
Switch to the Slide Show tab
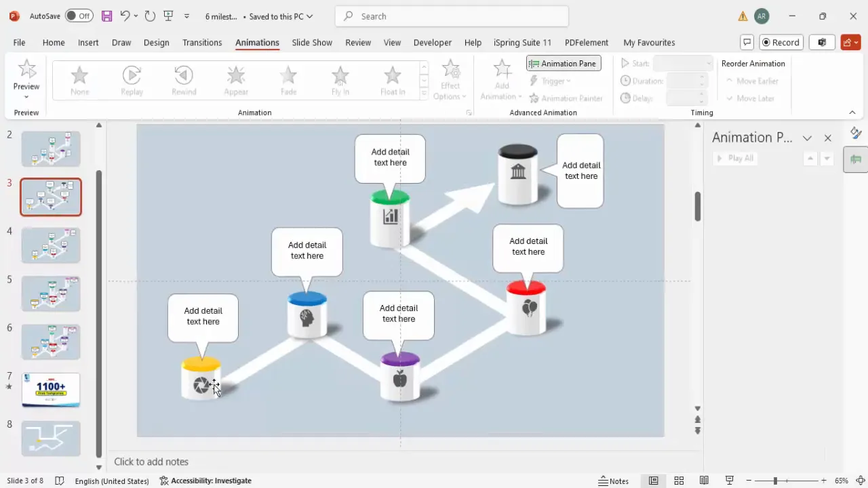click(312, 42)
